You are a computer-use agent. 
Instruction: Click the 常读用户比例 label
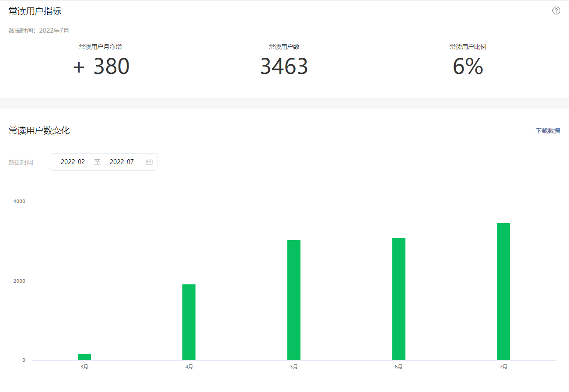(x=468, y=47)
